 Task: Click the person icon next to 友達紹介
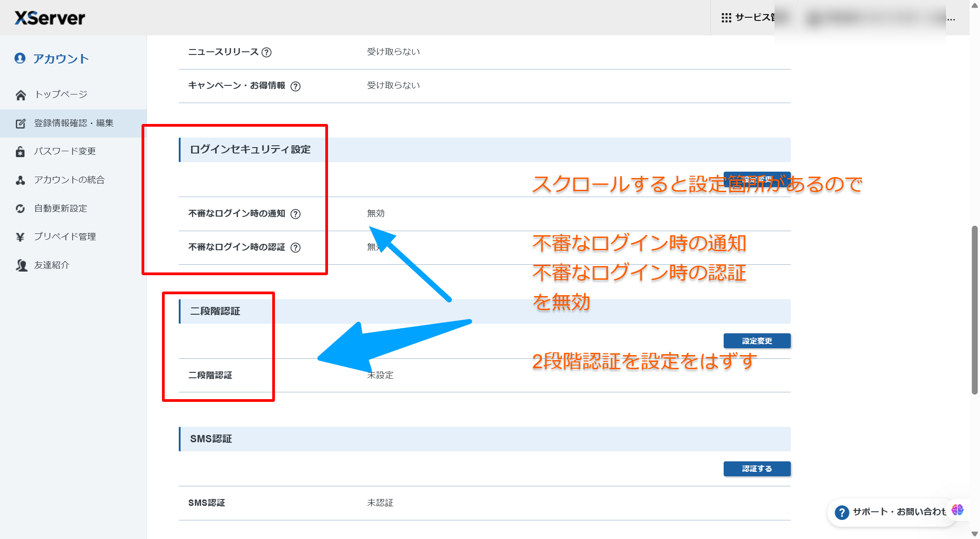pos(21,265)
